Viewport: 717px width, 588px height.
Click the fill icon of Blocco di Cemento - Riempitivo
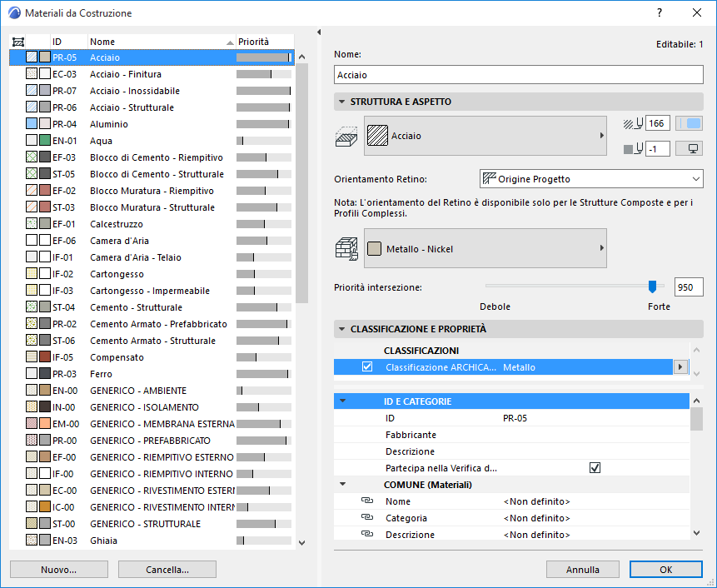(x=32, y=157)
